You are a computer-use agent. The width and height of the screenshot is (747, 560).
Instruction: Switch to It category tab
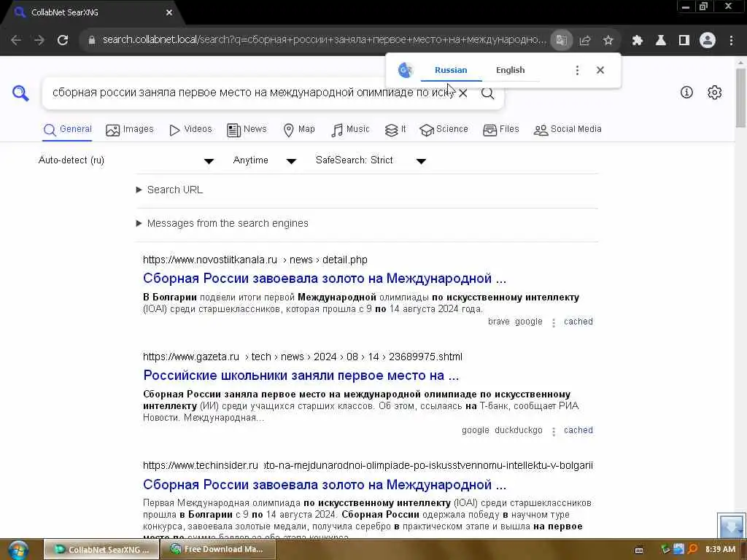coord(395,130)
